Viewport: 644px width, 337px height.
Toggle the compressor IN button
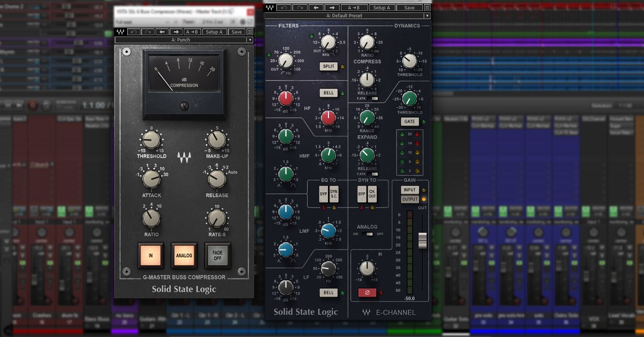tap(151, 255)
